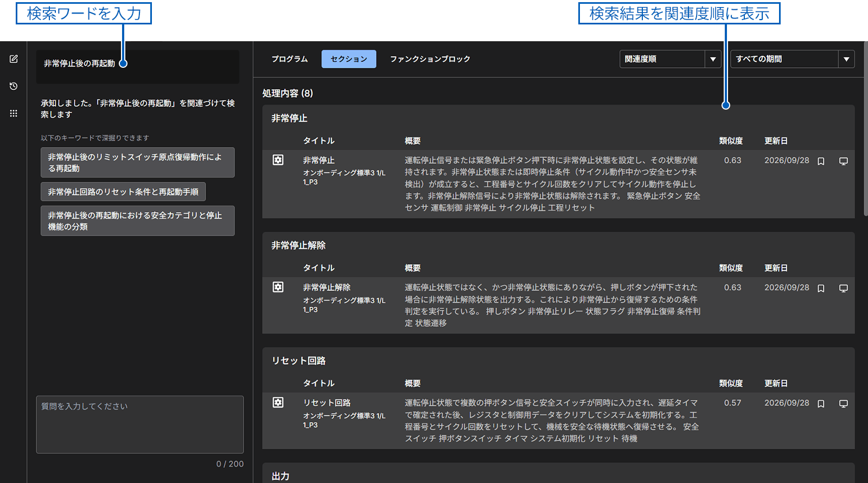Open monitor view for 非常停止解除 result
Image resolution: width=868 pixels, height=483 pixels.
(844, 288)
